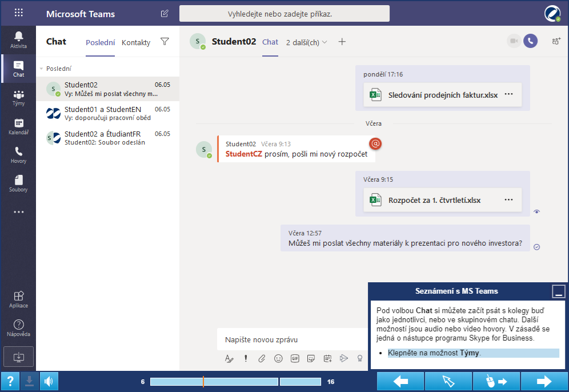This screenshot has height=392, width=569.
Task: Start a video call with Student02
Action: pyautogui.click(x=514, y=41)
